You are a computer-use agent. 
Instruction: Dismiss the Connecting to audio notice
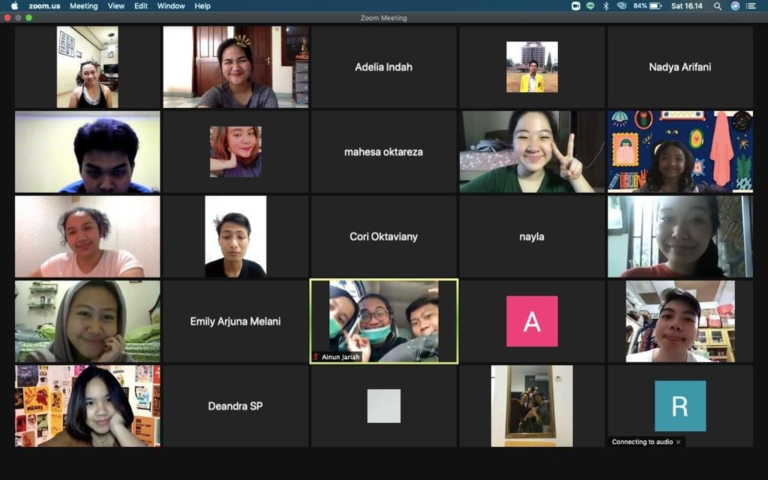678,442
